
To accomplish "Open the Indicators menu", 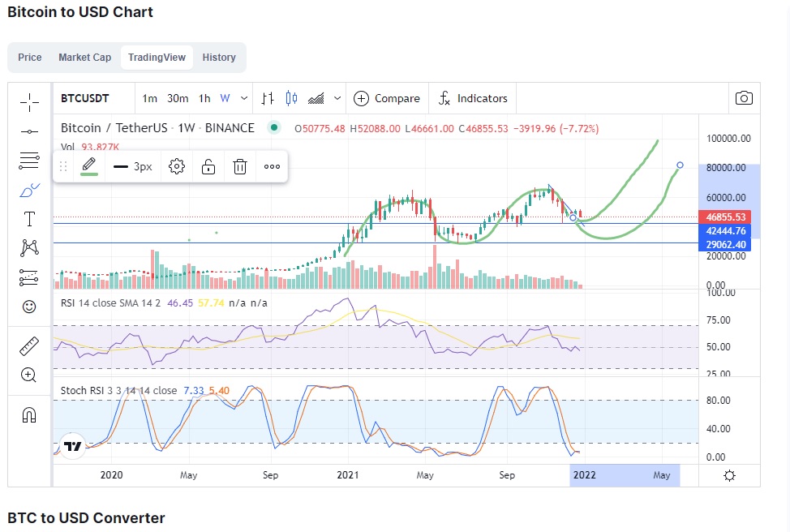I will pos(473,98).
